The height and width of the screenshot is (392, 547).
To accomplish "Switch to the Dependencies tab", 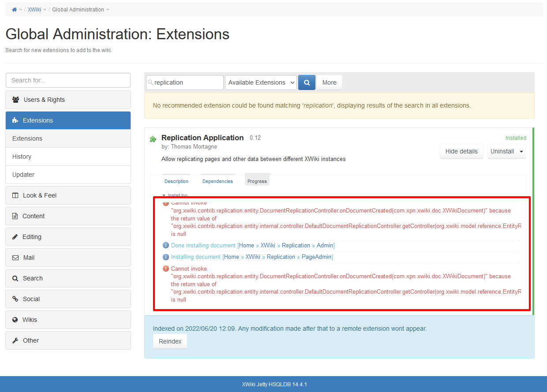I will pos(217,181).
